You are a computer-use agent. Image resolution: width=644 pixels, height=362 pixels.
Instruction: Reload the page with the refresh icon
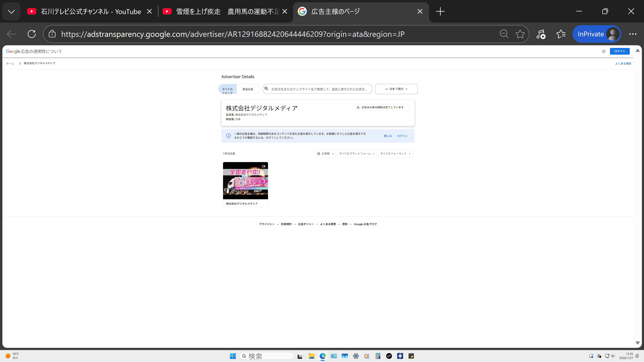tap(32, 34)
